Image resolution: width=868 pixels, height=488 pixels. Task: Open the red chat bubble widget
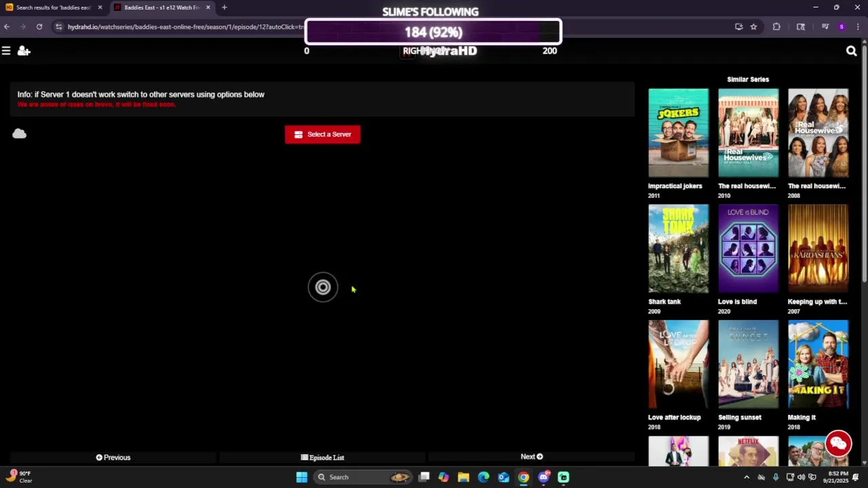(838, 444)
